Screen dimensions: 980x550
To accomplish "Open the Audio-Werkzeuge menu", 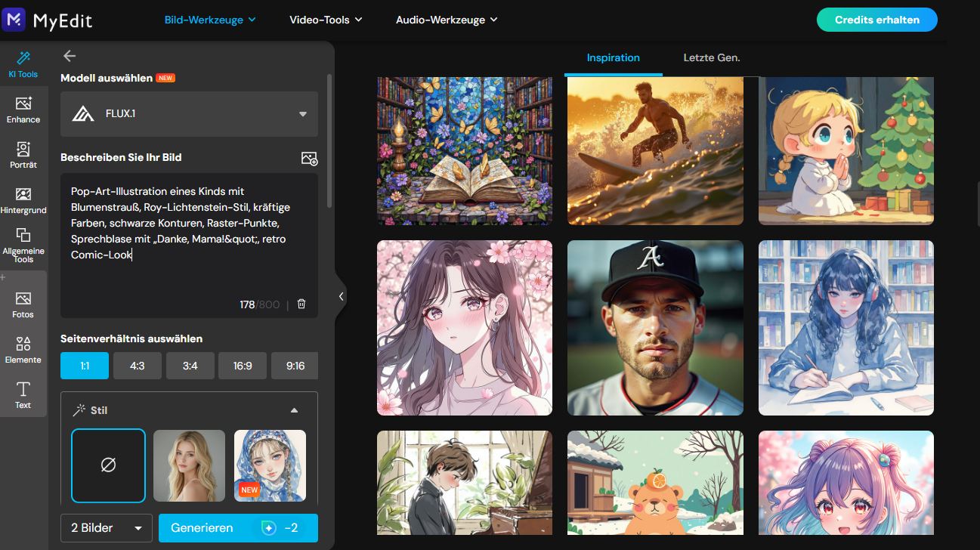I will (x=447, y=20).
